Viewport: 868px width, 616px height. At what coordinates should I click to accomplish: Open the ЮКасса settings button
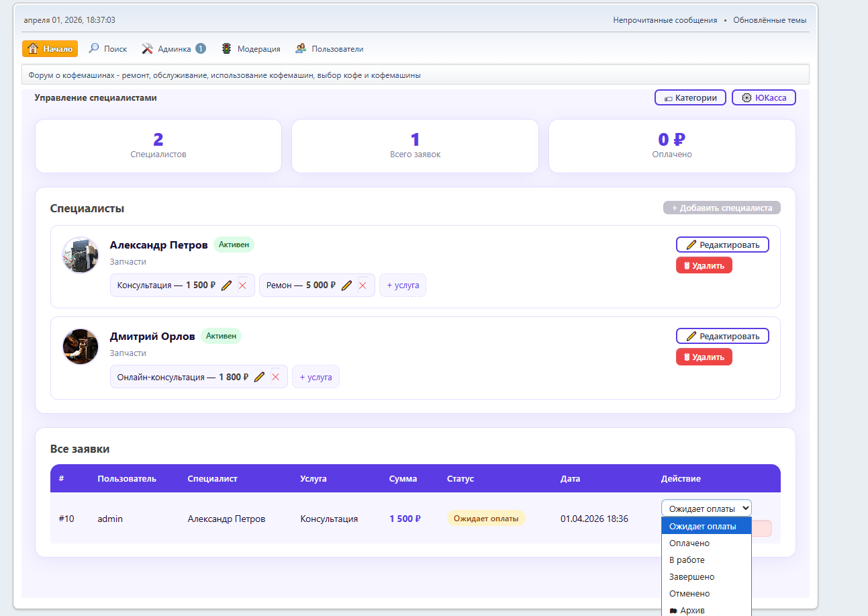tap(763, 98)
